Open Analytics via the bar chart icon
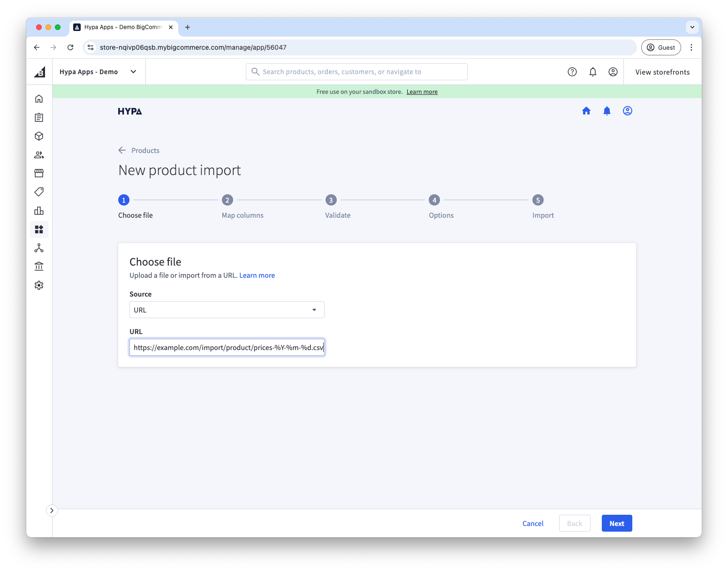This screenshot has height=572, width=728. 39,210
